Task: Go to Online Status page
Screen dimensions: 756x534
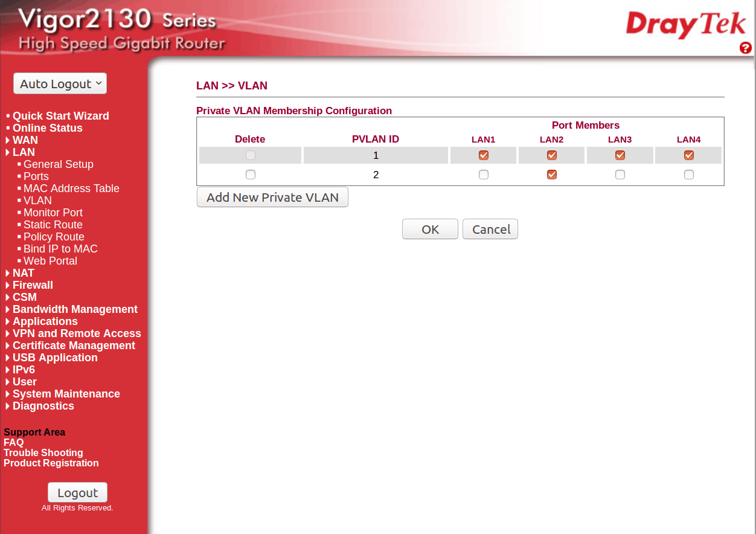Action: (47, 128)
